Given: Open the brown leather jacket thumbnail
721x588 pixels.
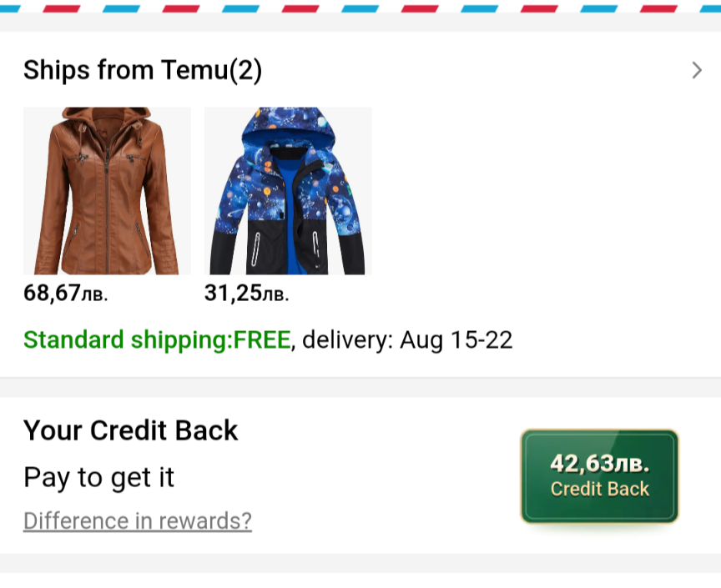Looking at the screenshot, I should [x=107, y=191].
